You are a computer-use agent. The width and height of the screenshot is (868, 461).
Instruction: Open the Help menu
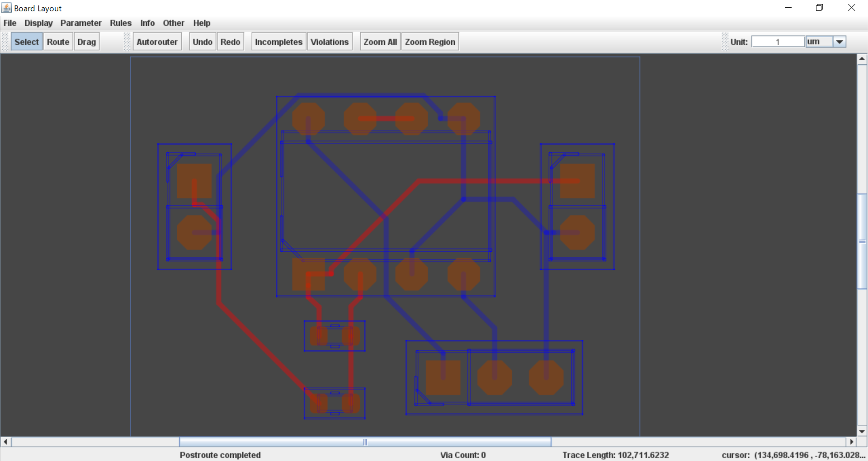coord(201,23)
